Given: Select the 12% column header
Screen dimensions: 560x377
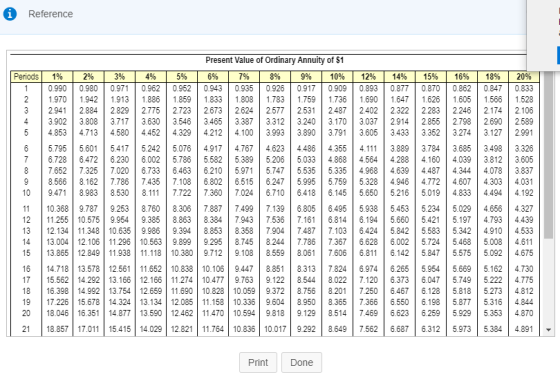Looking at the screenshot, I should pyautogui.click(x=368, y=77).
